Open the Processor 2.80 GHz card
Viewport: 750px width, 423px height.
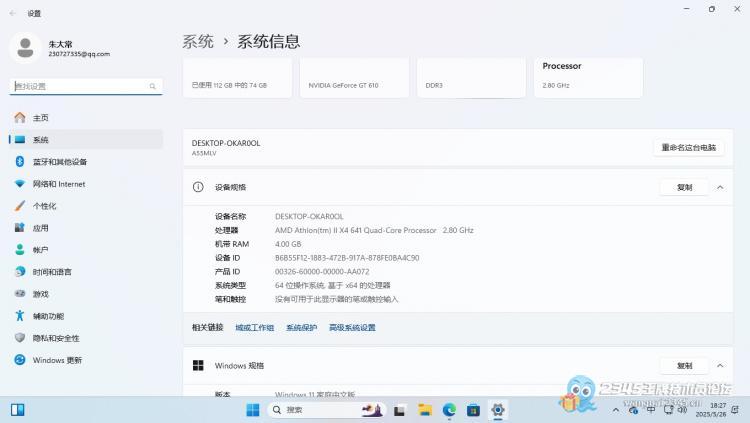(588, 78)
